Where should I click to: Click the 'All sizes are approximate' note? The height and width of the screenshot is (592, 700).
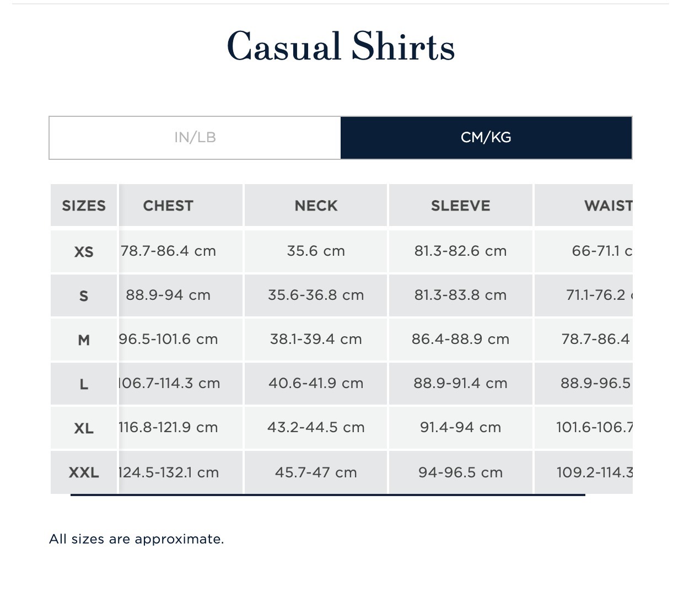pyautogui.click(x=137, y=539)
